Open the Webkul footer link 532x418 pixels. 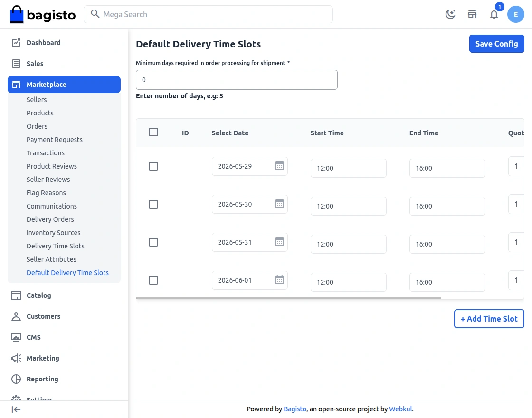click(x=400, y=409)
